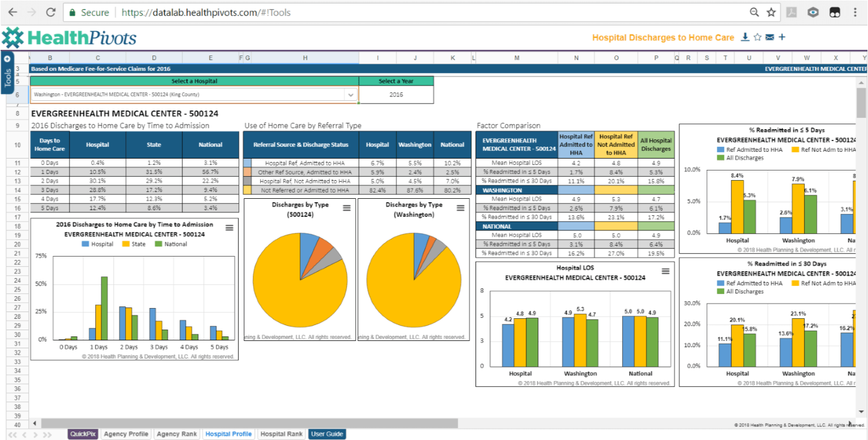Select the Hospital Profile tab
This screenshot has width=868, height=440.
(x=228, y=434)
